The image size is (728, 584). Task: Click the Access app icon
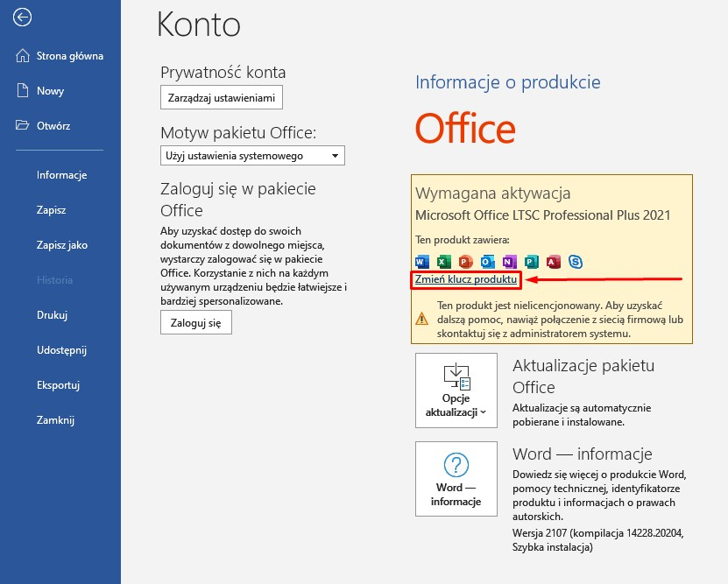(553, 262)
